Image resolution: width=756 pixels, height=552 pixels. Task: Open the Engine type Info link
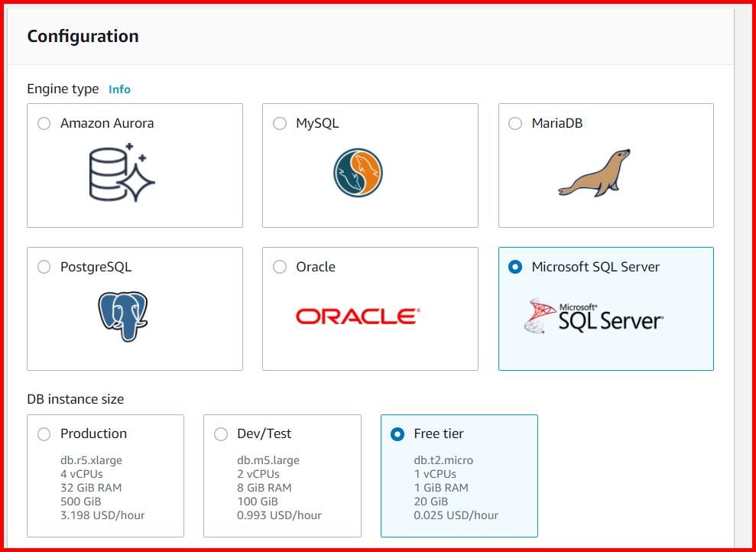point(119,89)
